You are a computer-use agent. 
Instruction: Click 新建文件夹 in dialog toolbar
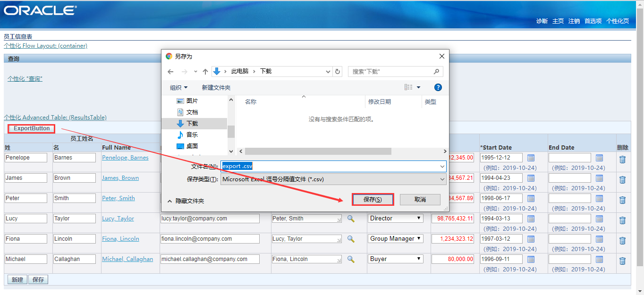(216, 87)
